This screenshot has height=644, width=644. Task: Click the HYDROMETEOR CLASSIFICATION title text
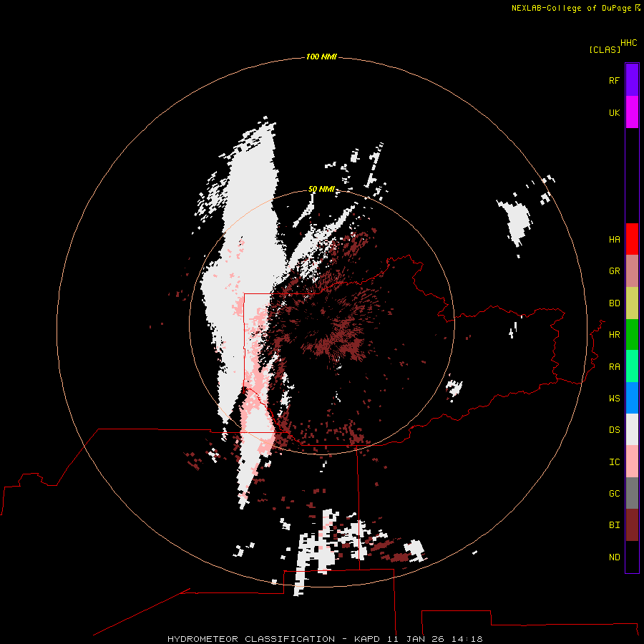click(x=251, y=639)
